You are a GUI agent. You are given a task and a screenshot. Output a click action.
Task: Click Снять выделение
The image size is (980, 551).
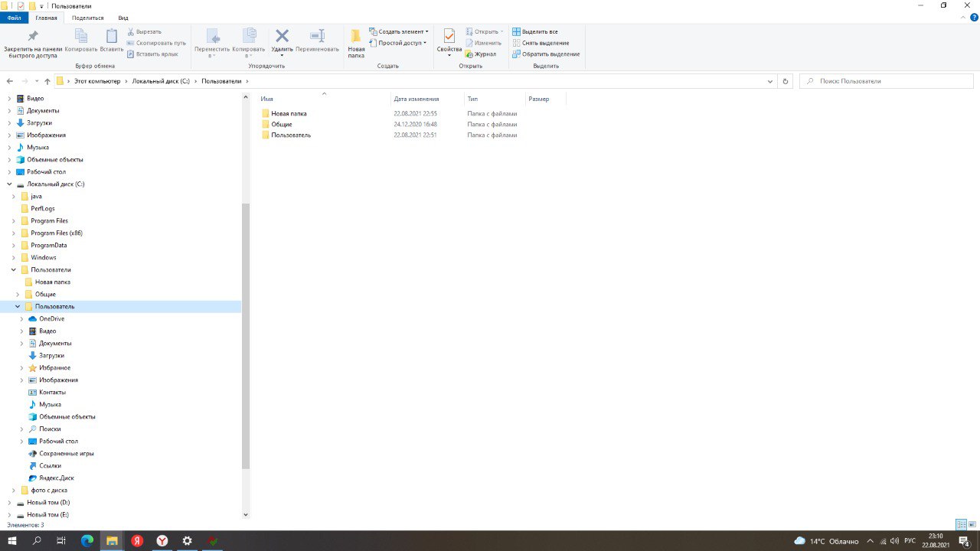[x=541, y=43]
